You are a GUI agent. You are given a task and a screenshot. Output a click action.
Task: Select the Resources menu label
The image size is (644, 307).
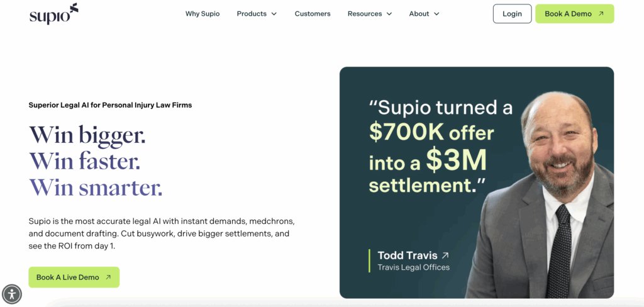365,14
